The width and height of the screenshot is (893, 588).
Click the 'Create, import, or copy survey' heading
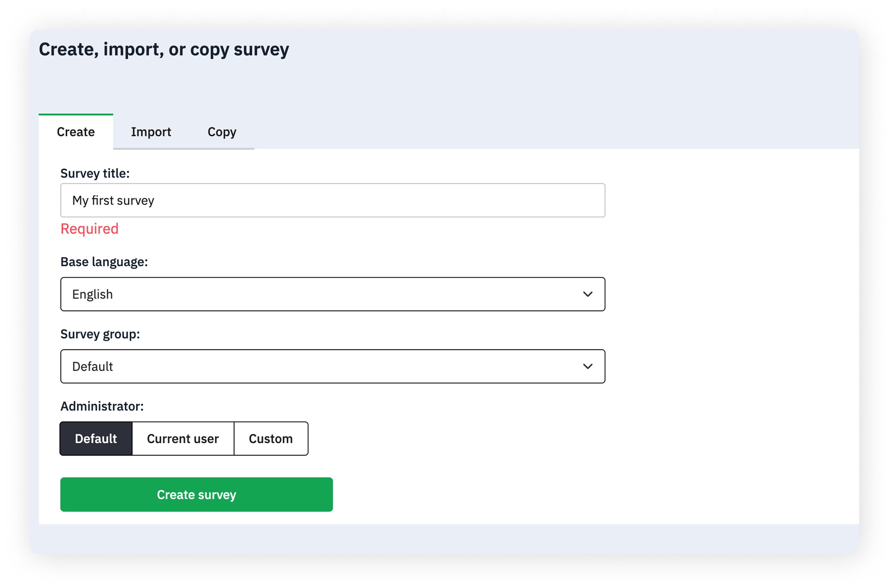(164, 50)
